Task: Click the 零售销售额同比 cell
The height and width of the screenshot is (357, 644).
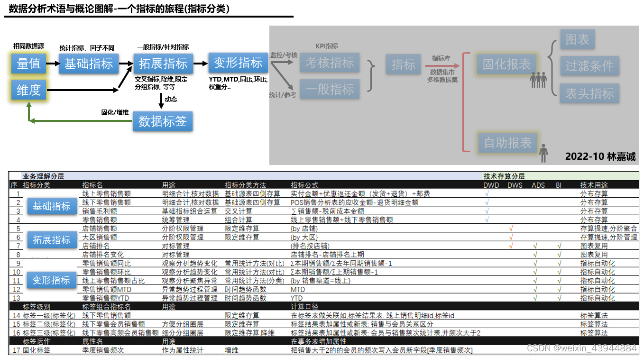Action: point(106,263)
